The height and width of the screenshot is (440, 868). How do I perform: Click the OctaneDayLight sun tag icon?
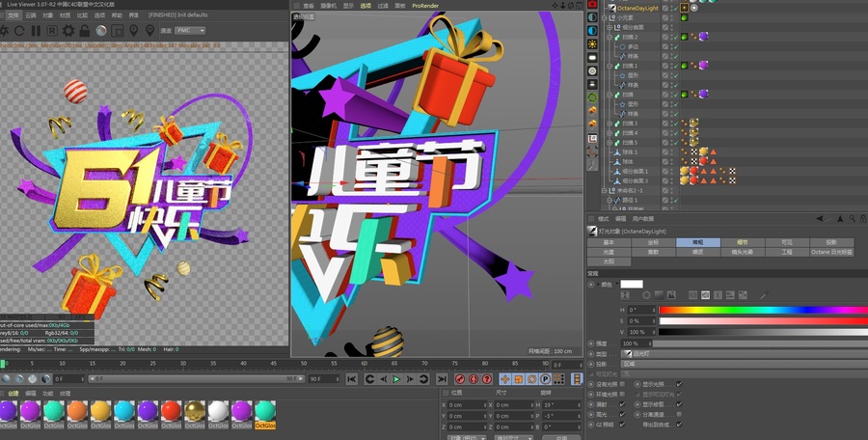pyautogui.click(x=684, y=8)
